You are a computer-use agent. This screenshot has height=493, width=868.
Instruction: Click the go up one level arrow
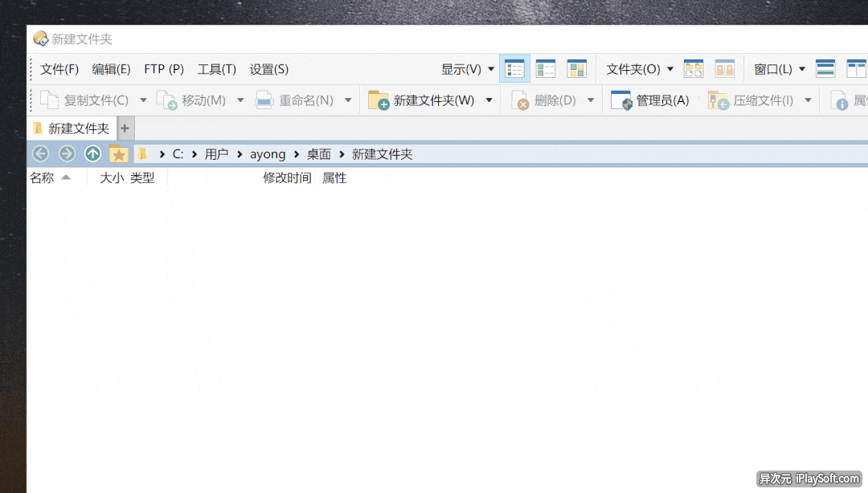click(x=93, y=154)
